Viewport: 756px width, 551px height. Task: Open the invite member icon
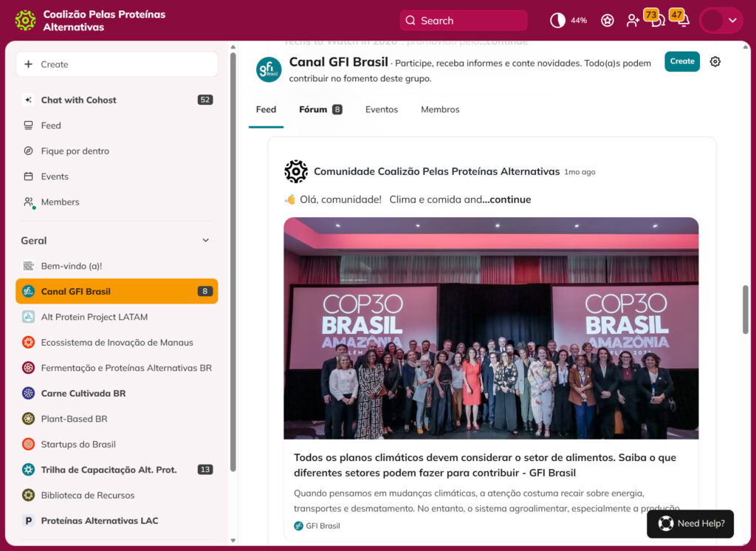633,21
